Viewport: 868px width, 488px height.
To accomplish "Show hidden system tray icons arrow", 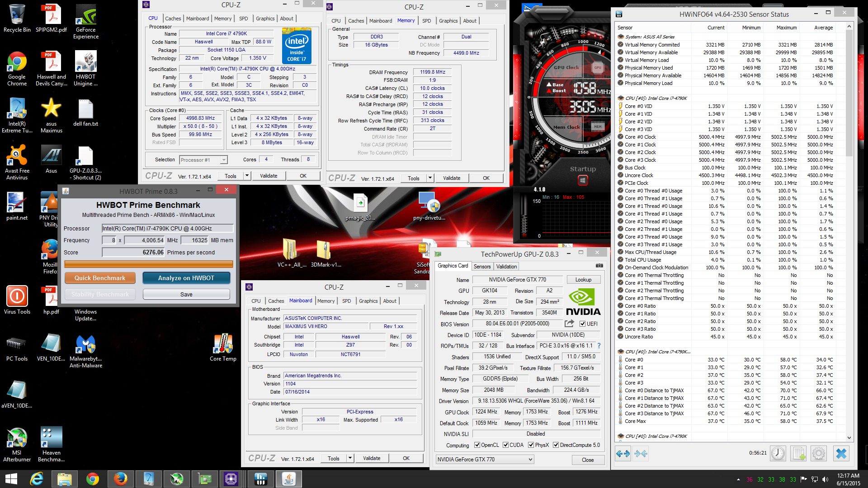I will click(x=738, y=479).
